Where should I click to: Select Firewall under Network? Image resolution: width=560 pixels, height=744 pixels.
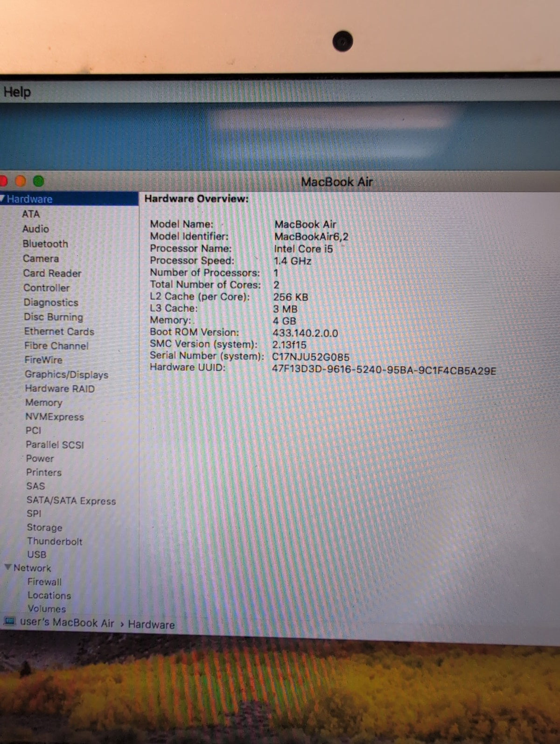pos(44,582)
